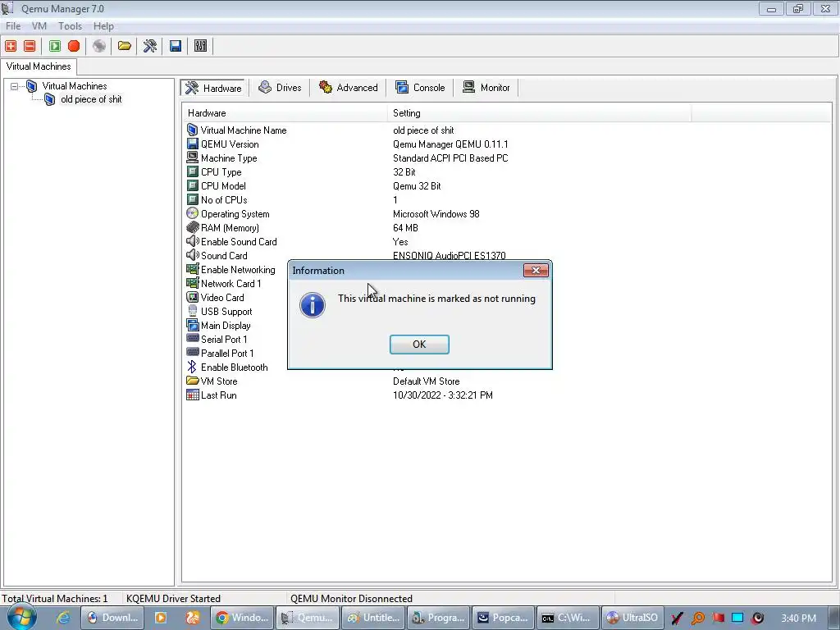Click the No of CPUs row icon

tap(192, 200)
